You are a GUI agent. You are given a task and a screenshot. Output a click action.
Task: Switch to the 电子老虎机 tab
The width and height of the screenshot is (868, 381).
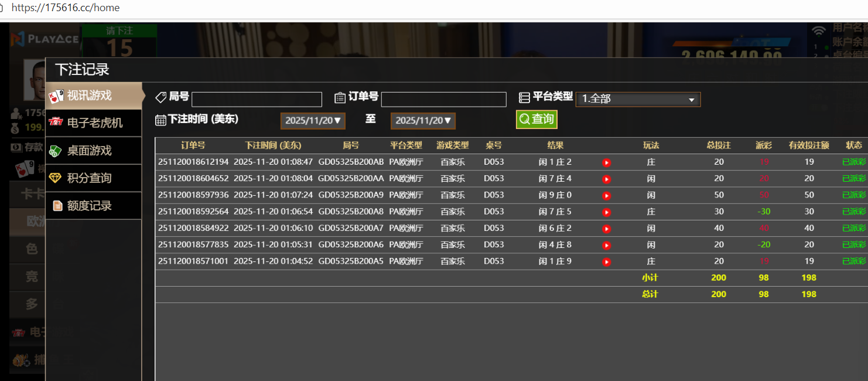coord(94,123)
